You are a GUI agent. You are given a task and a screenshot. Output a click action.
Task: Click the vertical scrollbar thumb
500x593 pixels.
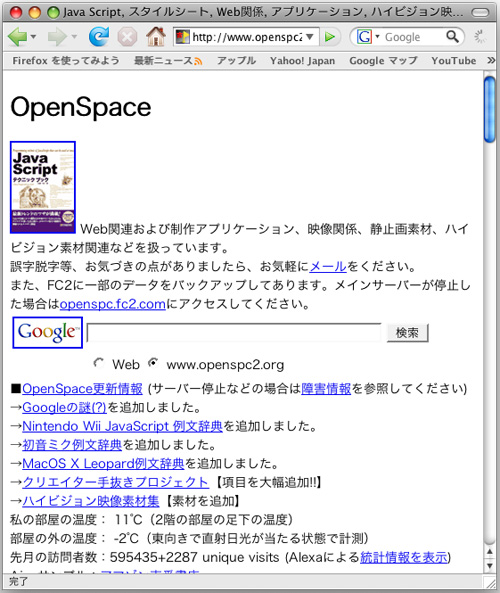490,110
